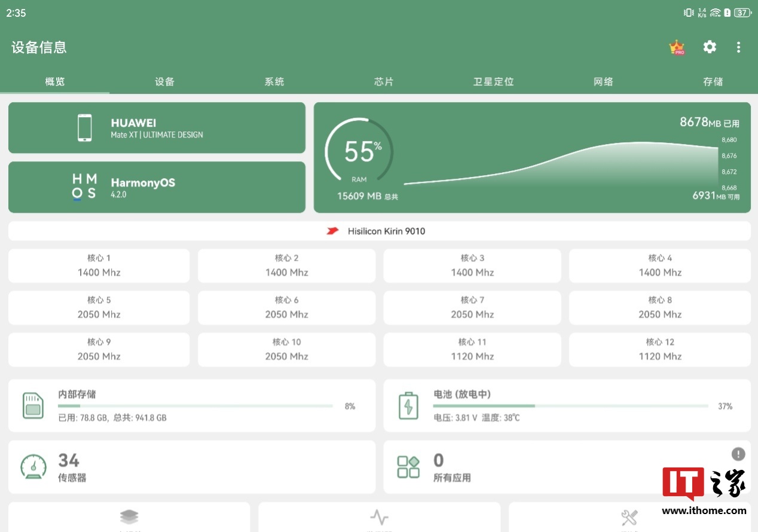Viewport: 758px width, 532px height.
Task: Open the three-dot overflow menu
Action: [739, 47]
